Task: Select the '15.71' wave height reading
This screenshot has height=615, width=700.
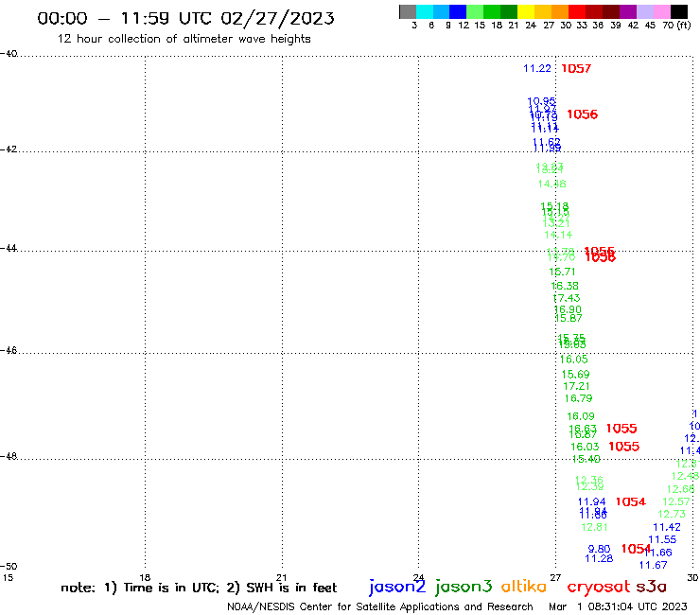Action: tap(562, 272)
